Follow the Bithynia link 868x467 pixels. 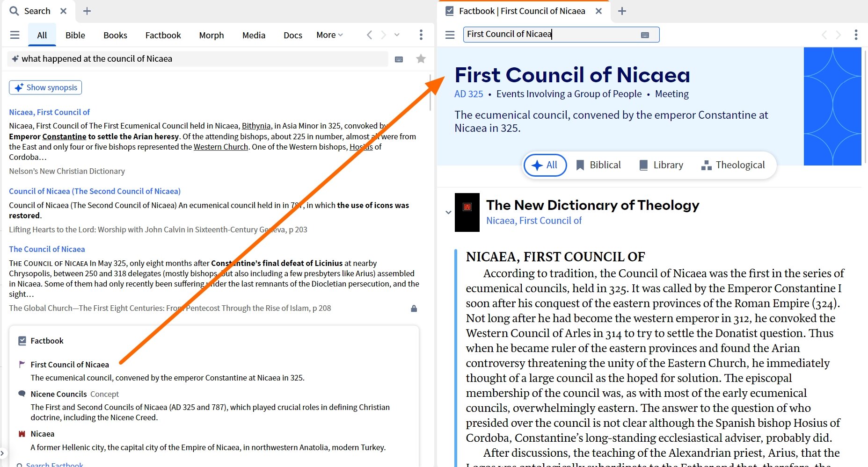point(256,126)
